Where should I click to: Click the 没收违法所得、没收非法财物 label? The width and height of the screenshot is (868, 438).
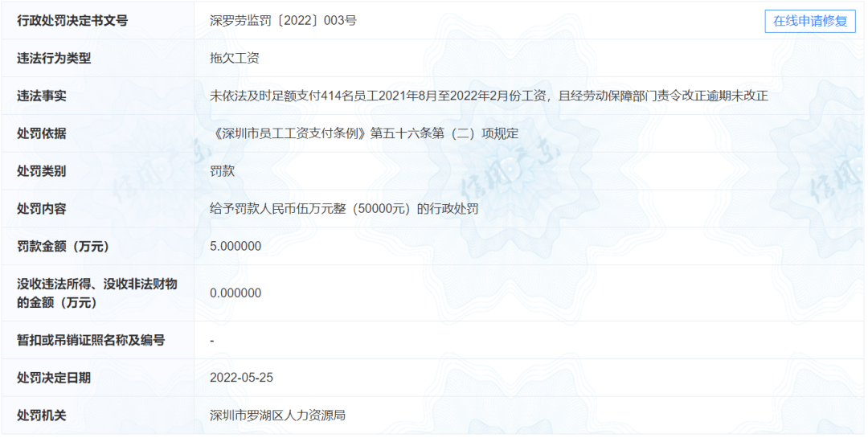[97, 293]
